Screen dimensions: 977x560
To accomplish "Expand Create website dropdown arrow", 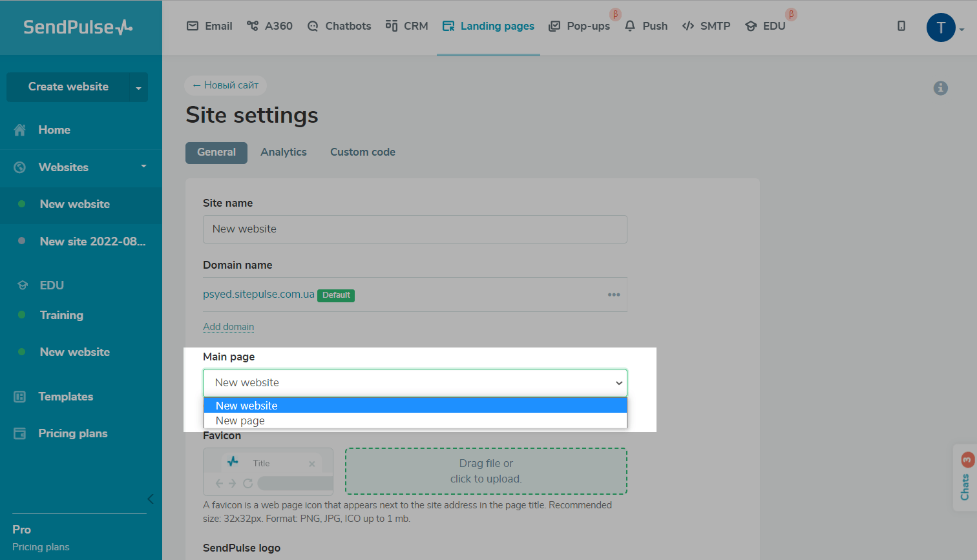I will (138, 87).
